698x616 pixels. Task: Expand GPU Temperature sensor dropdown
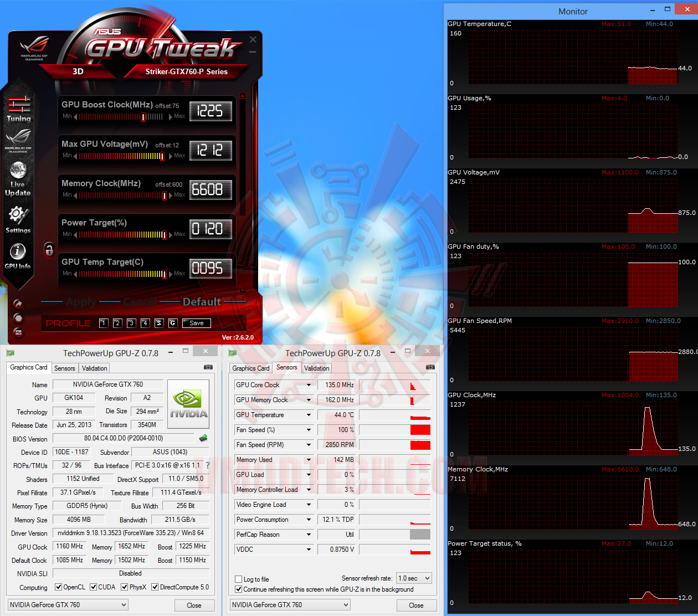point(309,415)
